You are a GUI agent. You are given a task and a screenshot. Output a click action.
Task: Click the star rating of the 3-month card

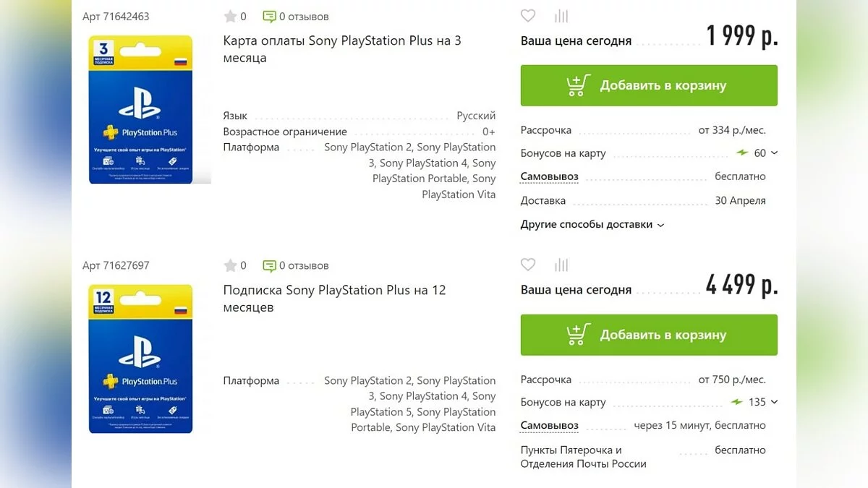click(231, 17)
